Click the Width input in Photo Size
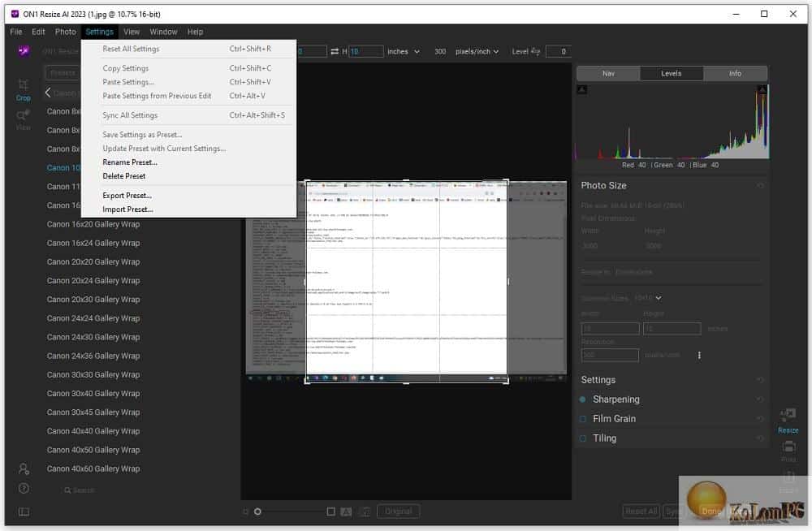812x531 pixels. click(610, 329)
